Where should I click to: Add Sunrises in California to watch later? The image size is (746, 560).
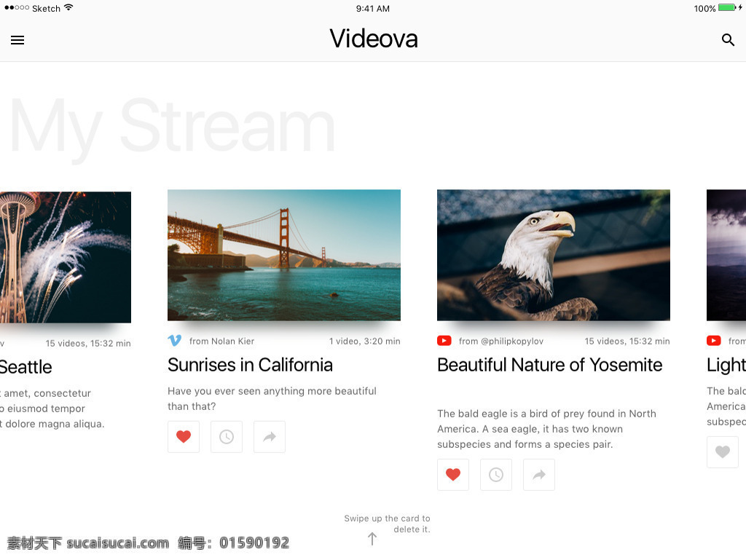(227, 436)
